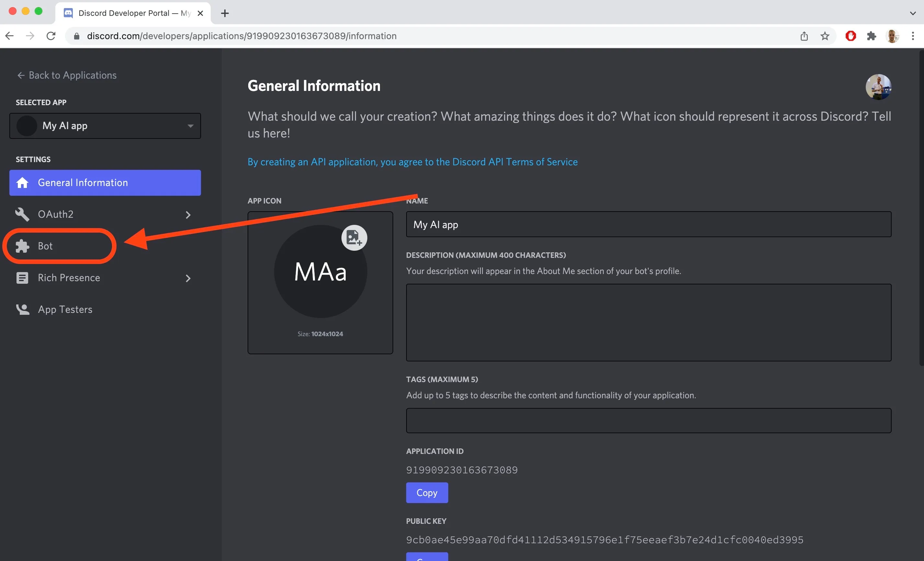Click the MAa app icon preview
Screen dimensions: 924x561
320,271
